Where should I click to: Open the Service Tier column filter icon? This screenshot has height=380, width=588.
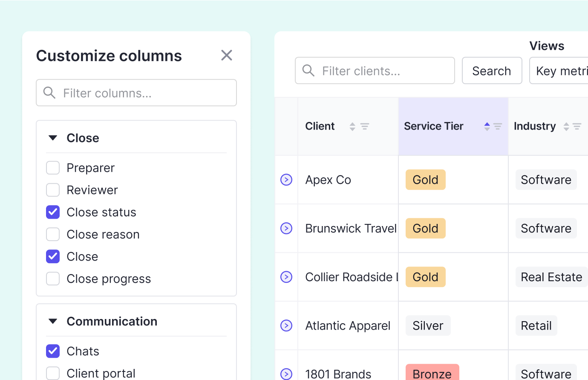[x=498, y=127]
